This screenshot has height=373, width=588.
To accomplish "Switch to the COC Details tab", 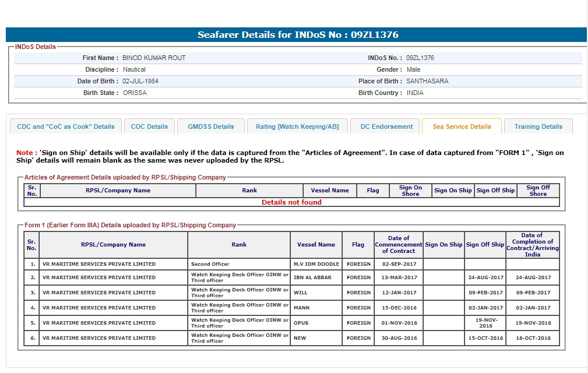I will (149, 126).
